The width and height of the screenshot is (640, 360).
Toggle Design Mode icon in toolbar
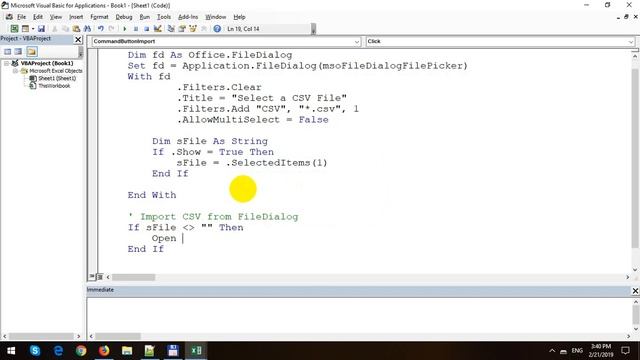(x=158, y=29)
